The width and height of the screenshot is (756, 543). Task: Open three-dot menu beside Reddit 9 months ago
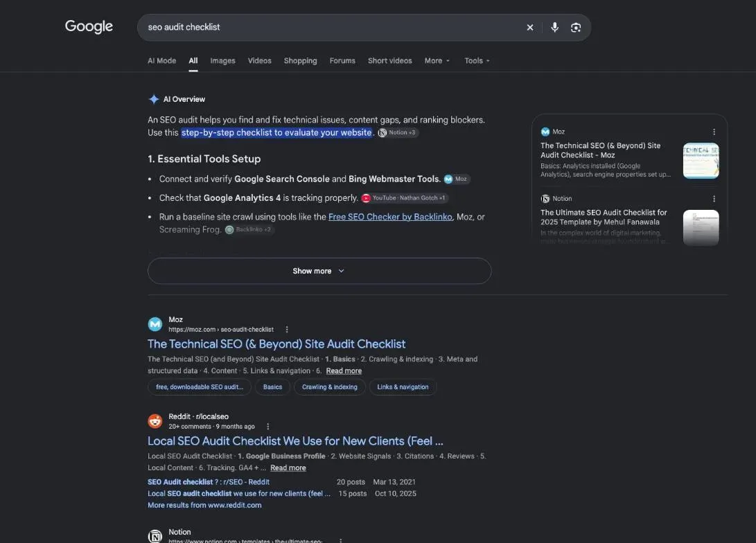268,427
